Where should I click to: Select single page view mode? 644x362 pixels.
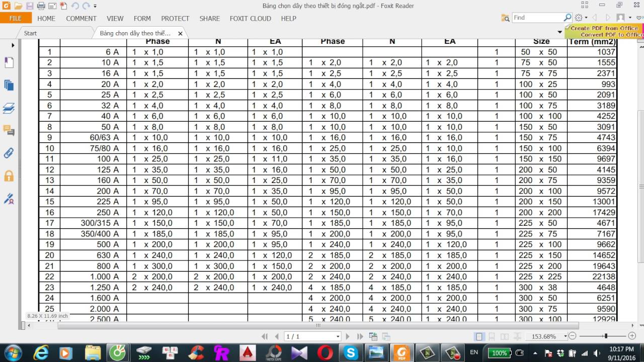[479, 336]
